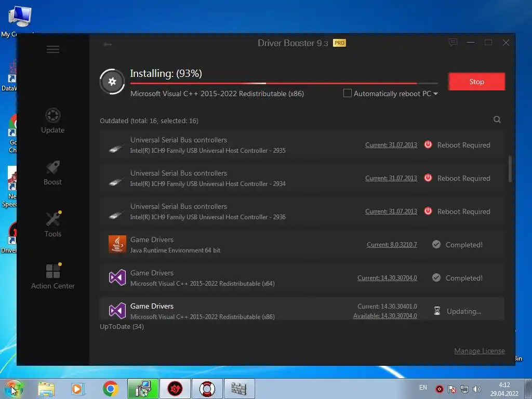Viewport: 532px width, 399px height.
Task: Open the Action Center in sidebar
Action: (x=53, y=276)
